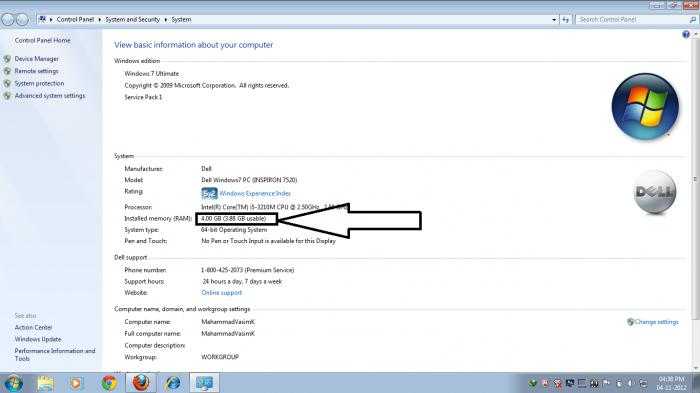The image size is (700, 393).
Task: Click the Forward navigation arrow
Action: [22, 20]
